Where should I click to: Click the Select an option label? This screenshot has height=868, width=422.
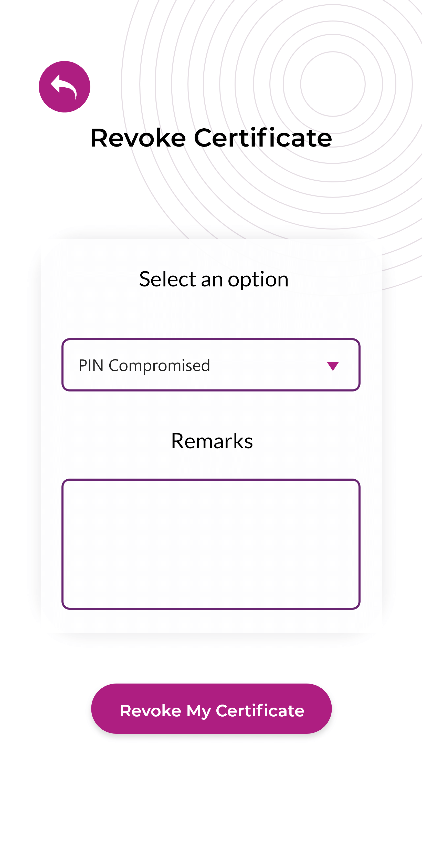pos(214,279)
